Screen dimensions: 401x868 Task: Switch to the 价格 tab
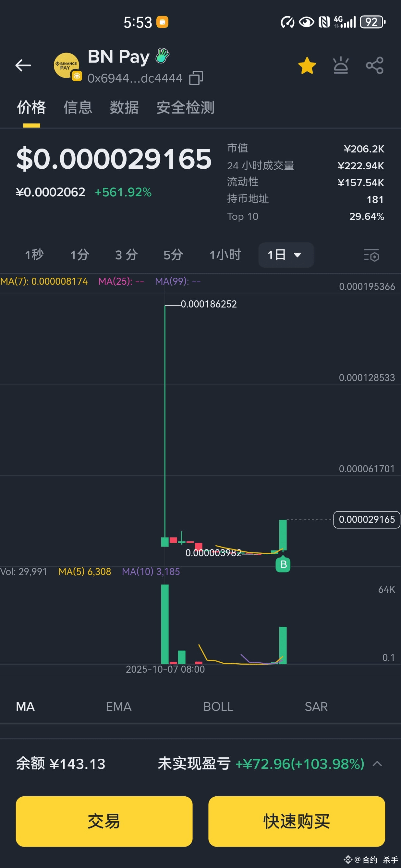pos(31,108)
